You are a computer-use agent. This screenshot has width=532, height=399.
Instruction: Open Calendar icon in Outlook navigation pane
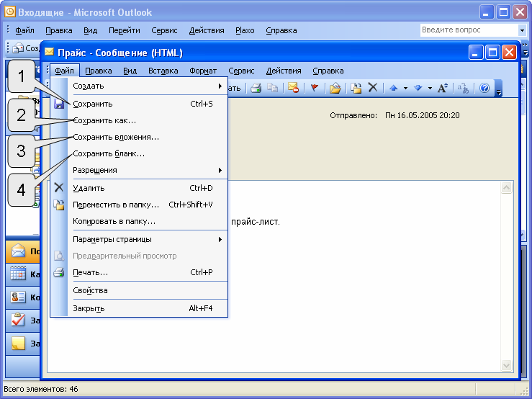coord(18,274)
